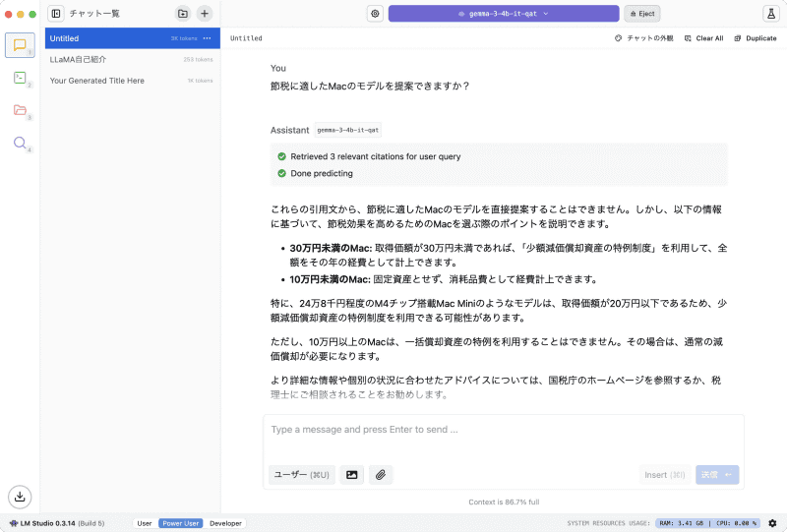Screen dimensions: 787x532
Task: Open the LLaMA自己紹介 chat
Action: pos(133,59)
